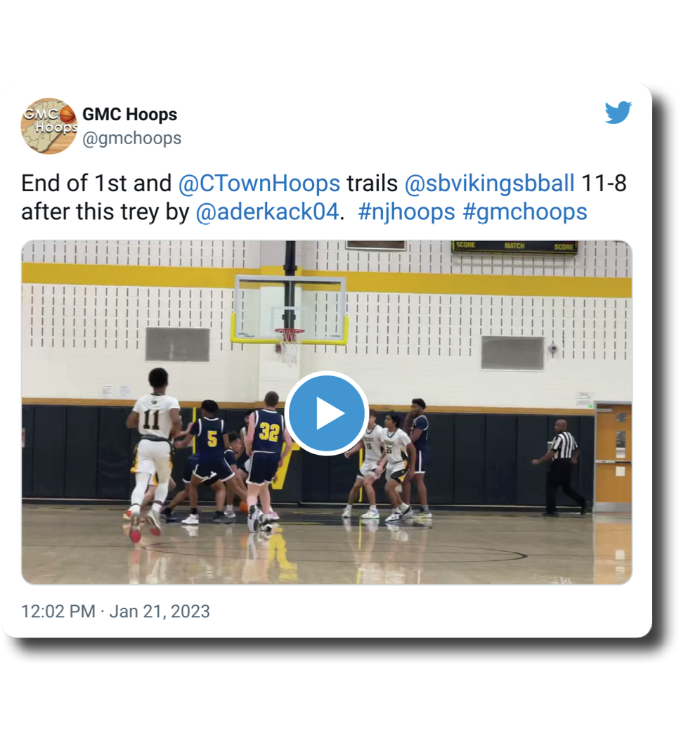Browse the #gmchoops hashtag
The image size is (700, 748).
point(525,212)
